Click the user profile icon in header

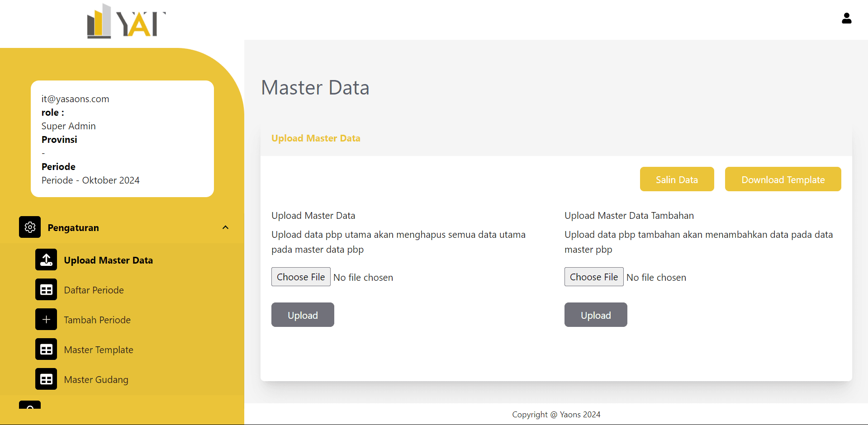pos(846,19)
